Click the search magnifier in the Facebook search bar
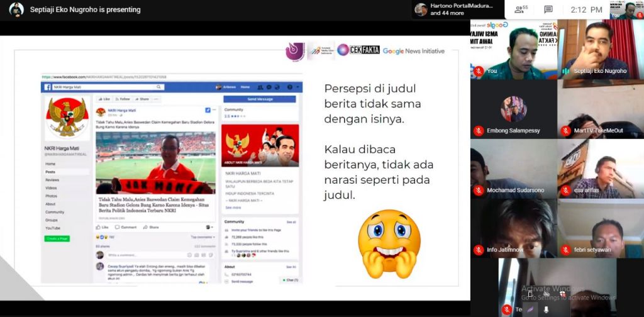644x317 pixels. pos(158,87)
